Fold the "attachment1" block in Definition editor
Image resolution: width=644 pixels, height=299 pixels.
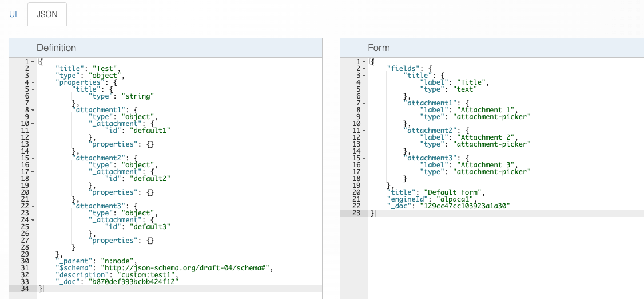pos(33,110)
